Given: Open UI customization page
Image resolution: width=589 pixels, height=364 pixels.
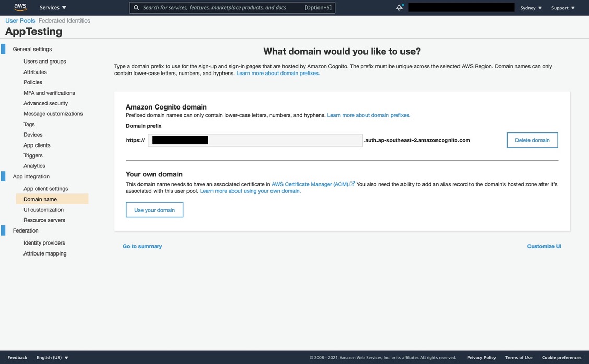Looking at the screenshot, I should tap(43, 210).
